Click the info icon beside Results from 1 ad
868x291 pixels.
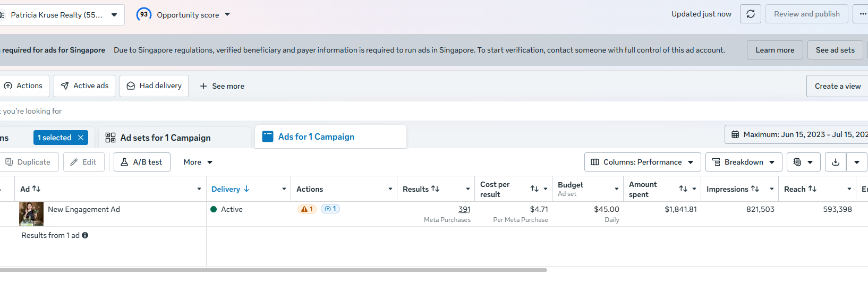[85, 235]
